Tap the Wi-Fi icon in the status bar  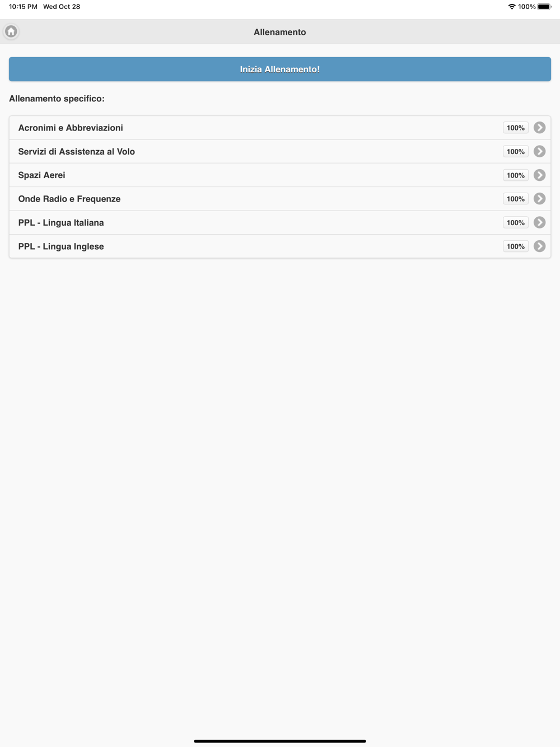tap(512, 7)
